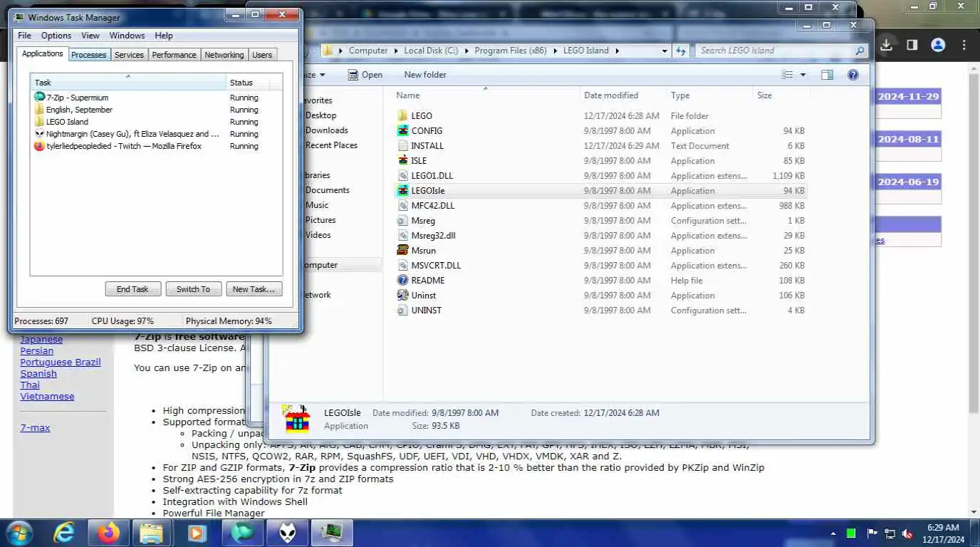Open browser three-dot menu
Screen dimensions: 980x547
click(964, 45)
